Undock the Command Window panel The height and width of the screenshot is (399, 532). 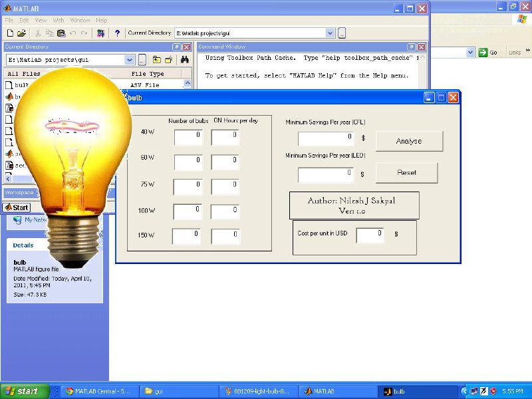(411, 47)
